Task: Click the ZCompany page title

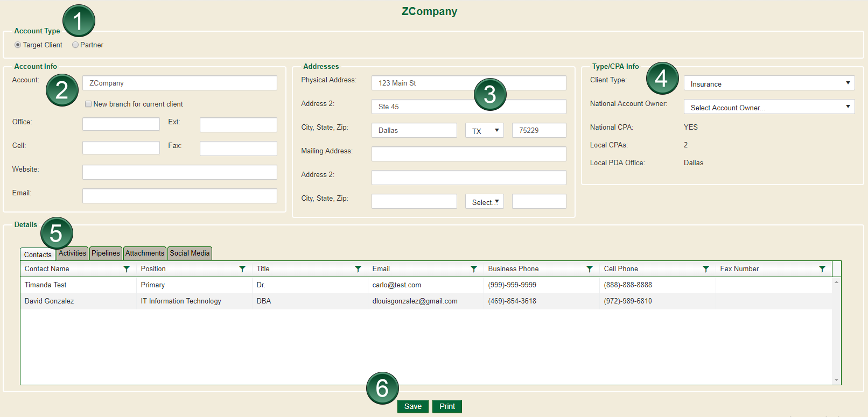Action: pos(429,11)
